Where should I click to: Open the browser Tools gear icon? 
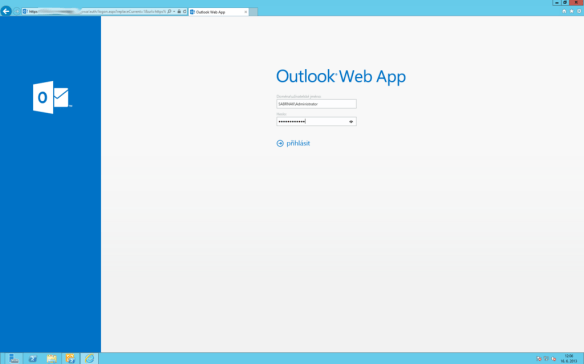[579, 11]
